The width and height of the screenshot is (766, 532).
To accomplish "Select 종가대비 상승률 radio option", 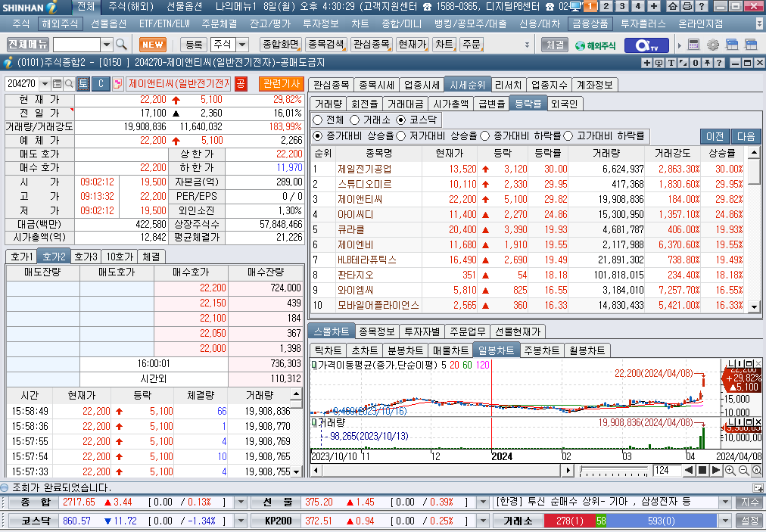I will (x=318, y=135).
